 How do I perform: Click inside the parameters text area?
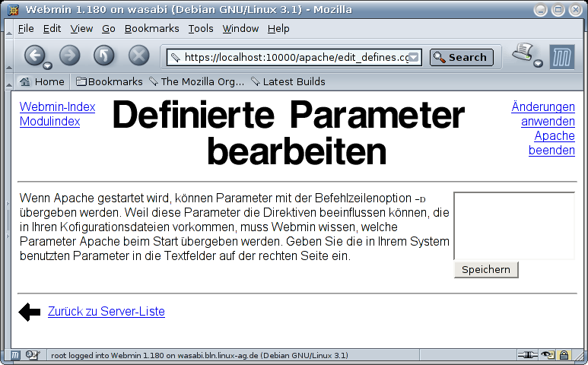tap(514, 226)
